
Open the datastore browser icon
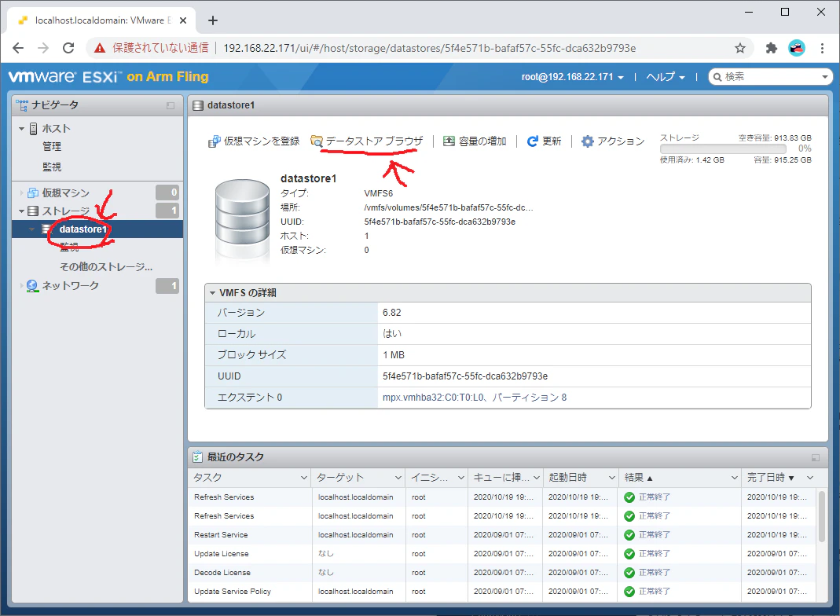click(x=317, y=141)
